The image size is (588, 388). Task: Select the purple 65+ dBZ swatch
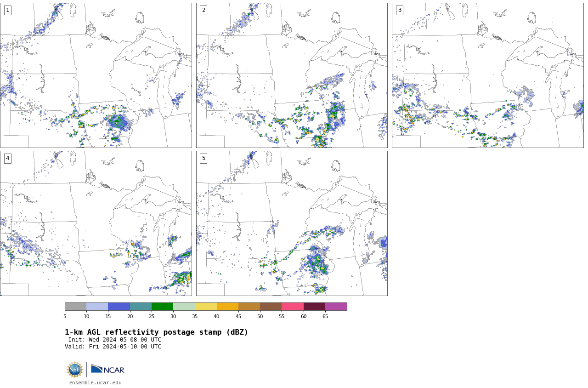coord(336,307)
